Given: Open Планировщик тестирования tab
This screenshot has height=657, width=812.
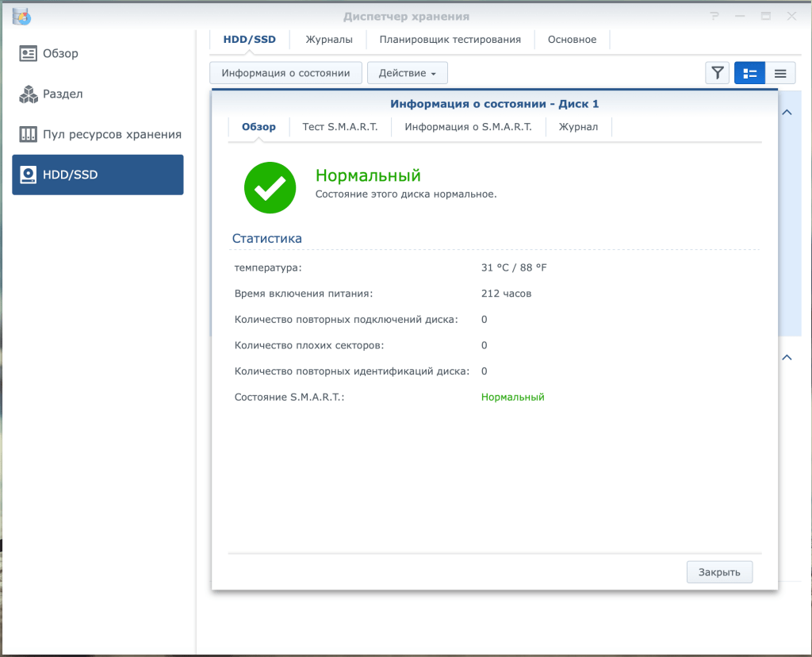Looking at the screenshot, I should pyautogui.click(x=450, y=40).
